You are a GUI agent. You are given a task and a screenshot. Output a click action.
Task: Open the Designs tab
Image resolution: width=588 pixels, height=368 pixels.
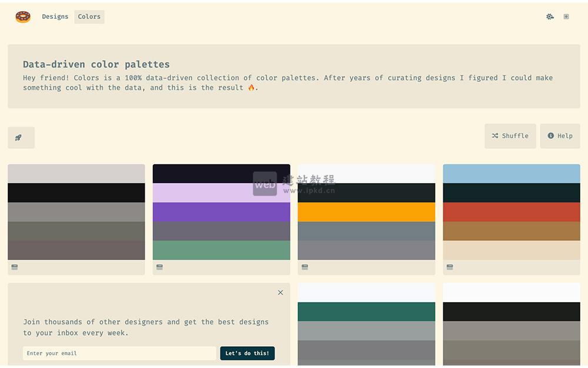coord(55,16)
